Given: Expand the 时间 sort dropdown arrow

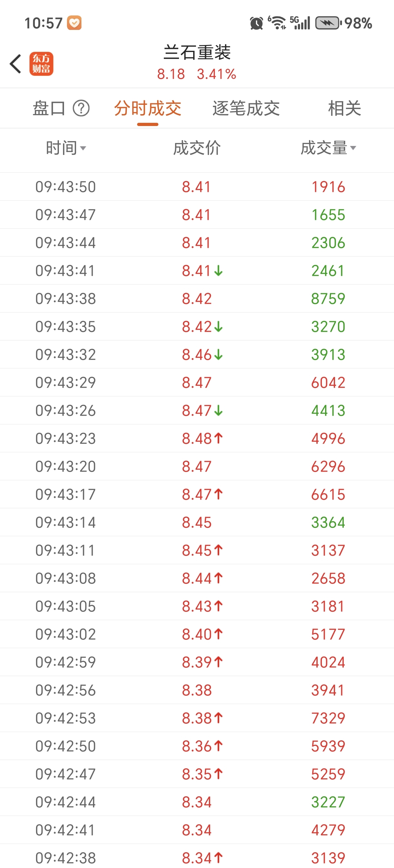Looking at the screenshot, I should tap(83, 148).
